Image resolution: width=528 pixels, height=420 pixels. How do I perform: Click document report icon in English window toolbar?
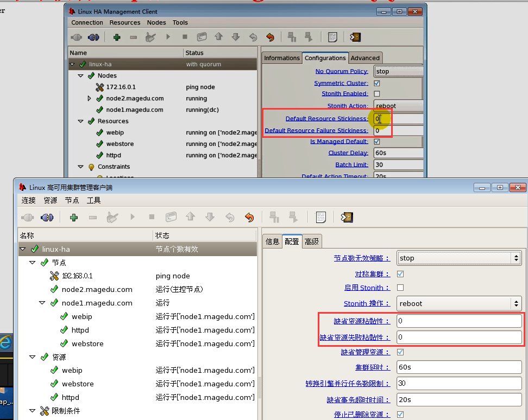(332, 37)
